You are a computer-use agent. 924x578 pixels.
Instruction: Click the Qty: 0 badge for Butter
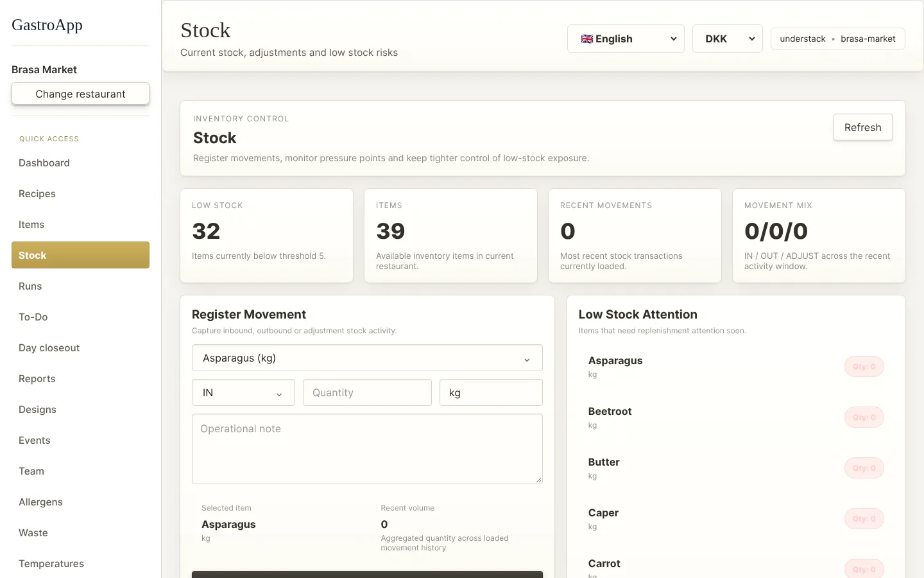coord(864,468)
